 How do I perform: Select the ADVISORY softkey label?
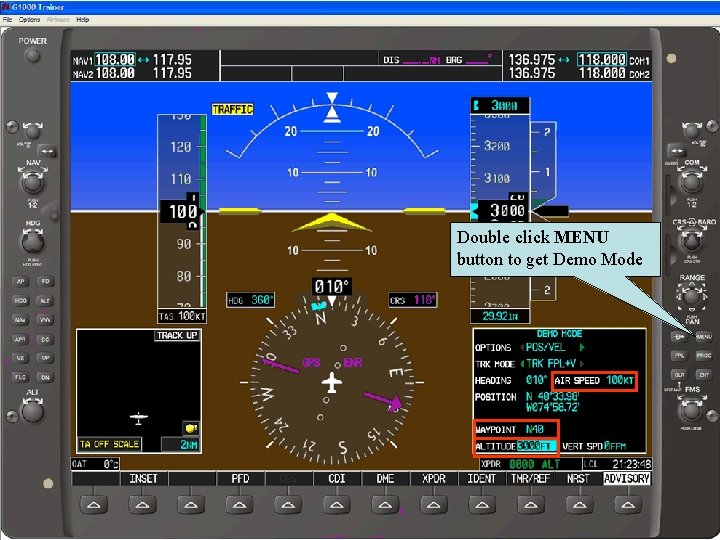click(627, 478)
